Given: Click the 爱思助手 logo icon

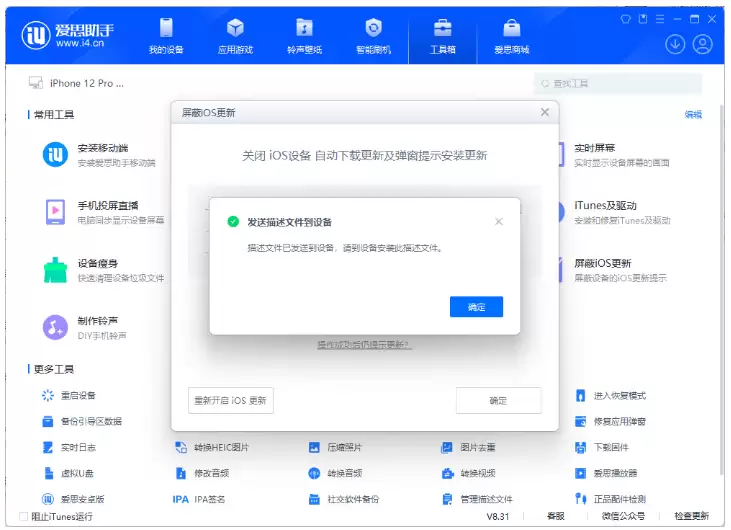Looking at the screenshot, I should [35, 34].
